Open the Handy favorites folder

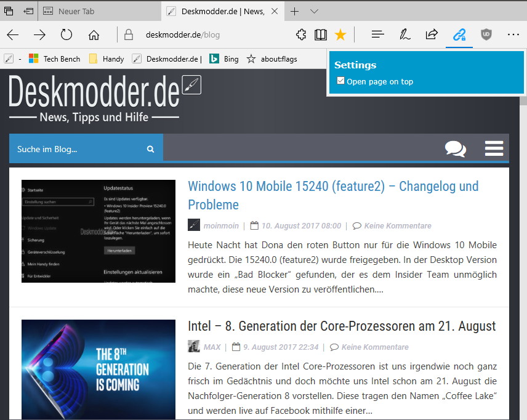107,59
